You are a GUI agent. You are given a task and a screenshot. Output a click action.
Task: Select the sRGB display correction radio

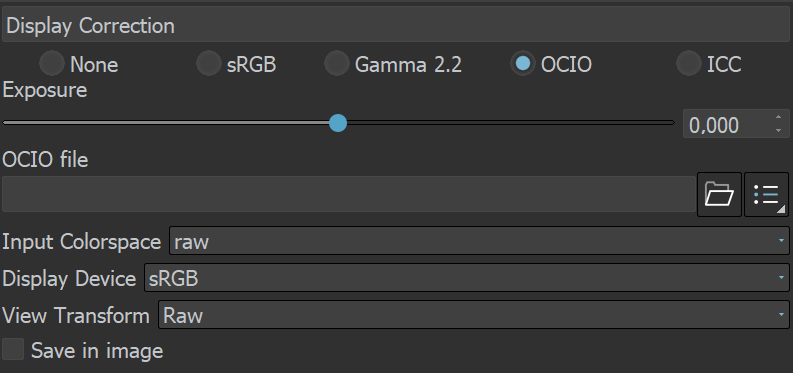pyautogui.click(x=208, y=64)
